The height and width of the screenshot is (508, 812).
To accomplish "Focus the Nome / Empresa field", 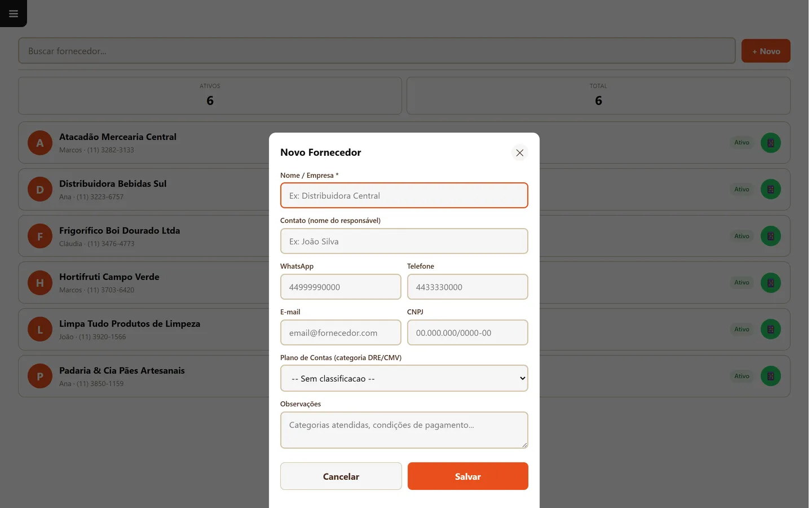I will point(404,195).
